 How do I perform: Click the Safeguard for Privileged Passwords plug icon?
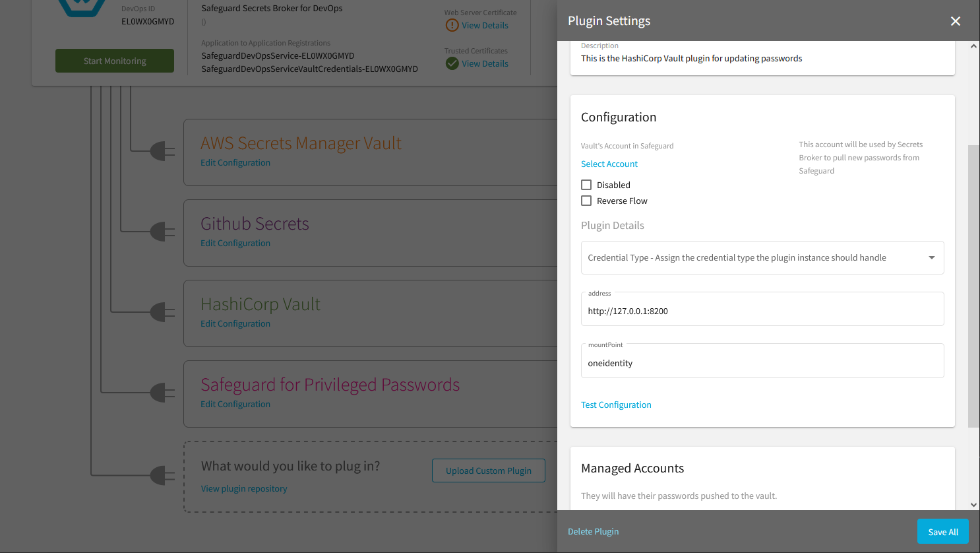(162, 393)
